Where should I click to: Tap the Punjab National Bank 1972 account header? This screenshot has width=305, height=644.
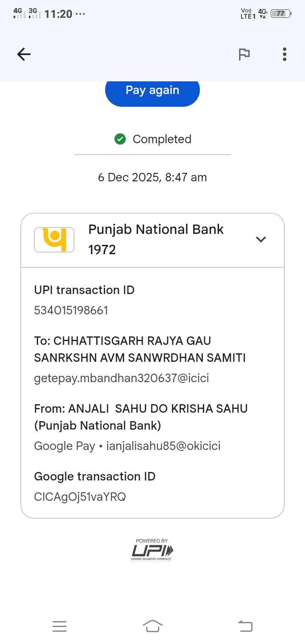pyautogui.click(x=156, y=239)
